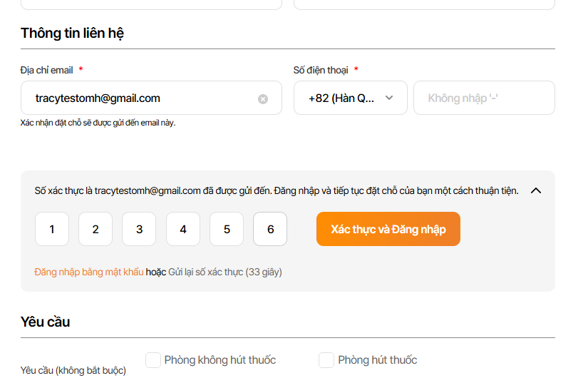Image resolution: width=588 pixels, height=378 pixels.
Task: Click the phone number input field
Action: click(x=483, y=98)
